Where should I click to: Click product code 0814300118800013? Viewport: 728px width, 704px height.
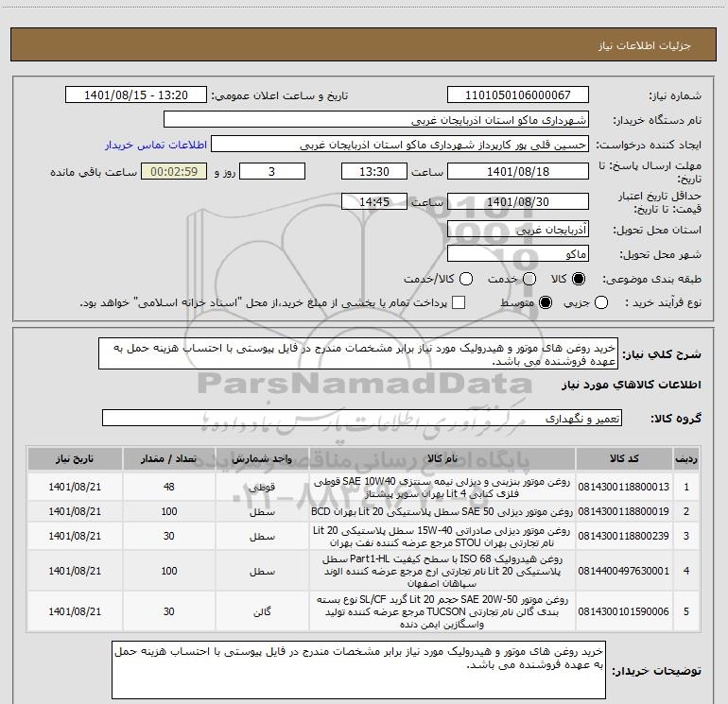click(x=624, y=487)
